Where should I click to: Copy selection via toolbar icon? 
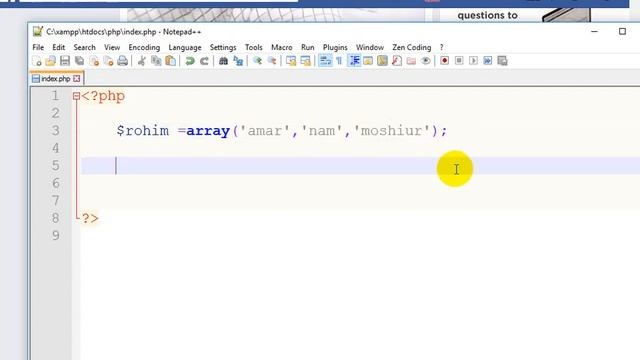156,61
